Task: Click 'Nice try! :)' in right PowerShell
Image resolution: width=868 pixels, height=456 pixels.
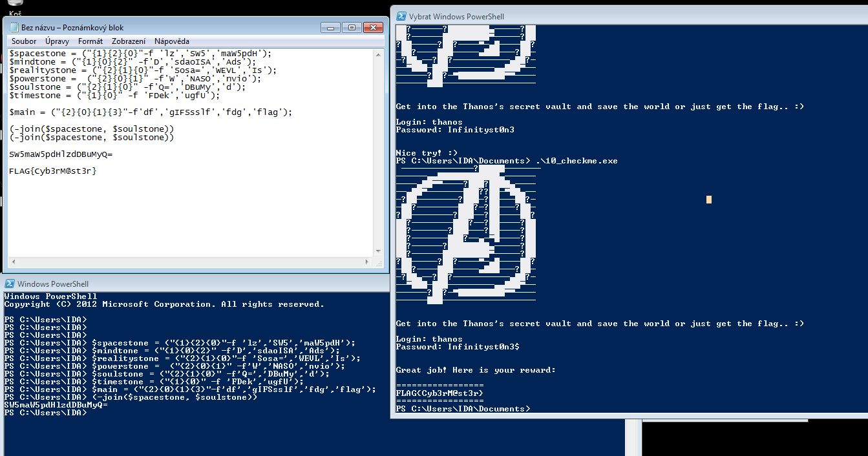Action: click(x=427, y=153)
